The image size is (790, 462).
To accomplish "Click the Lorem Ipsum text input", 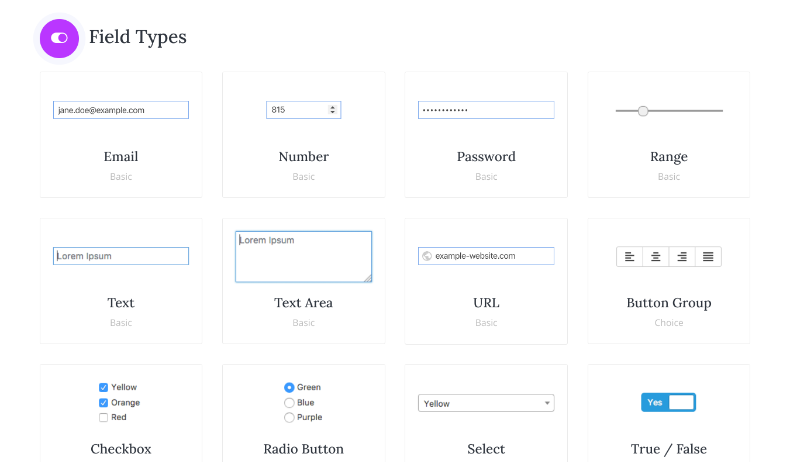I will point(121,256).
